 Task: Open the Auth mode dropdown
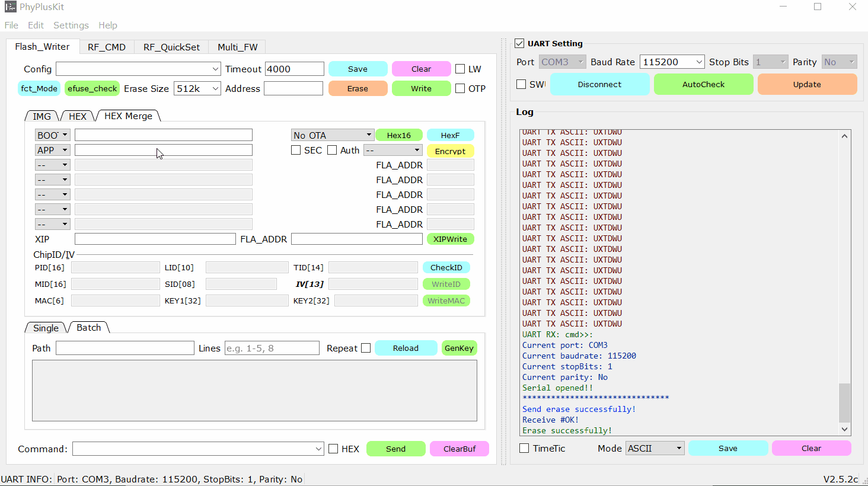[x=393, y=150]
